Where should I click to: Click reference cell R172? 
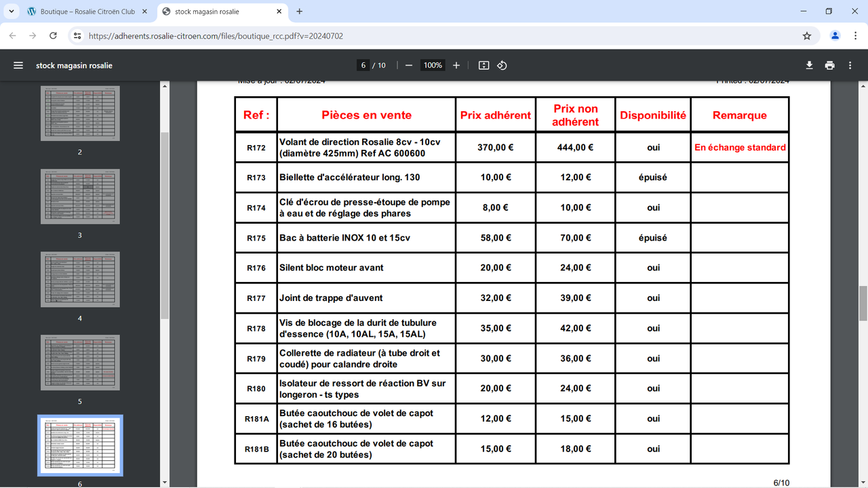click(256, 148)
